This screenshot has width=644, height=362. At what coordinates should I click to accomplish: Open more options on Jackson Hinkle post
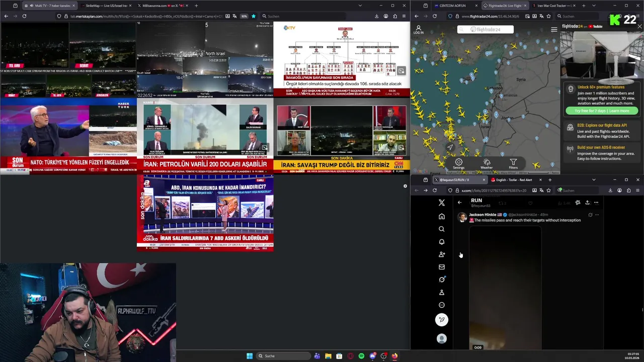coord(597,215)
